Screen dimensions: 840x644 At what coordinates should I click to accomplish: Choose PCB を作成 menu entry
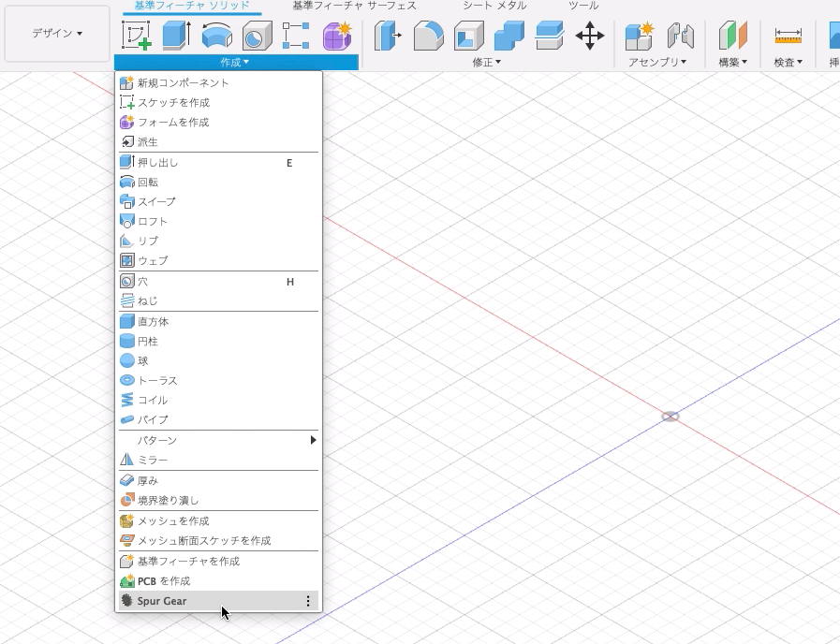click(218, 581)
